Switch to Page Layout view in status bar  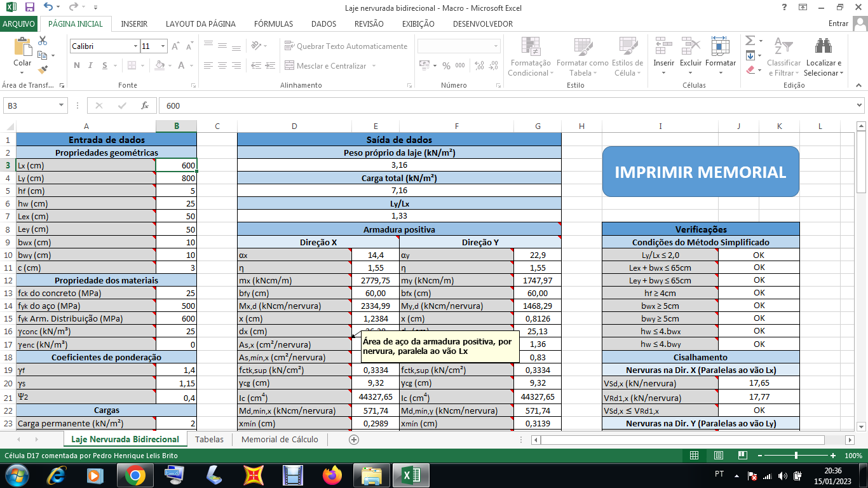[x=718, y=456]
